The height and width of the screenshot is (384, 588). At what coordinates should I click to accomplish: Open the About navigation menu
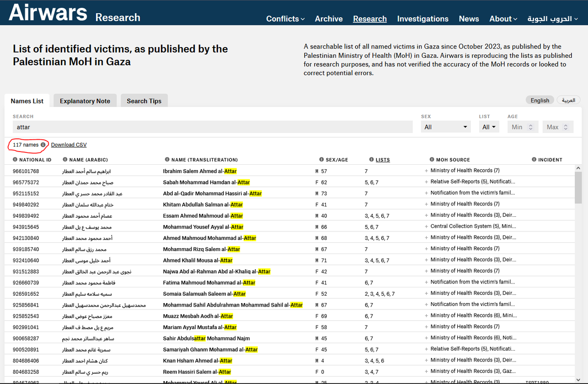(x=503, y=19)
